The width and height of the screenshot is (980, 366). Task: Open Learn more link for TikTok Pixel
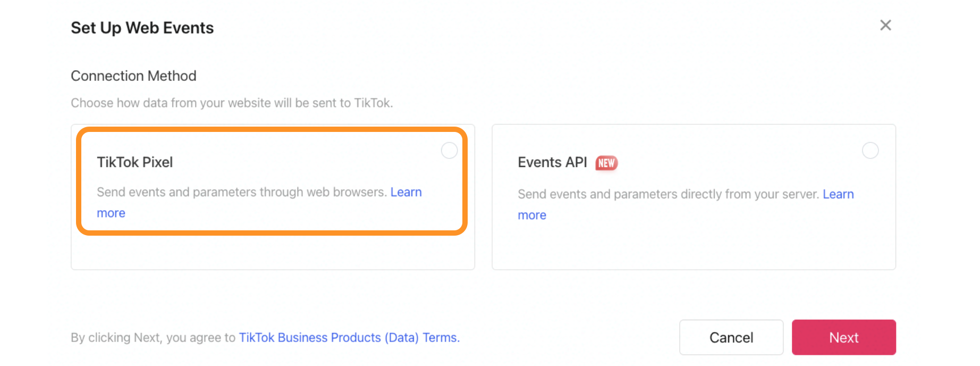click(405, 192)
